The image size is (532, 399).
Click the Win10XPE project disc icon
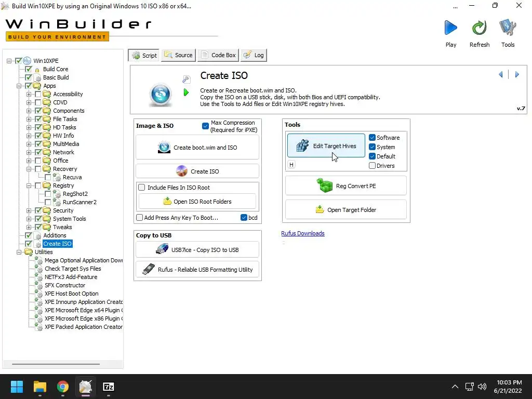coord(27,61)
